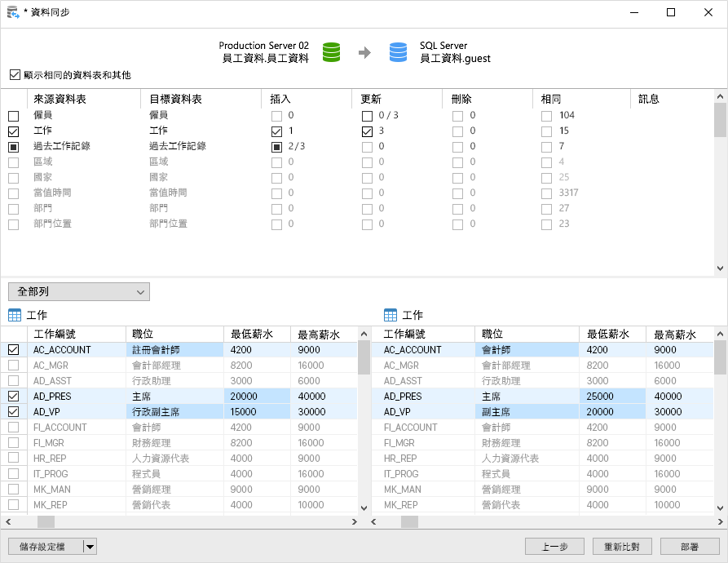Viewport: 728px width, 563px height.
Task: Check the same-records checkbox showing 3317
Action: pyautogui.click(x=546, y=193)
